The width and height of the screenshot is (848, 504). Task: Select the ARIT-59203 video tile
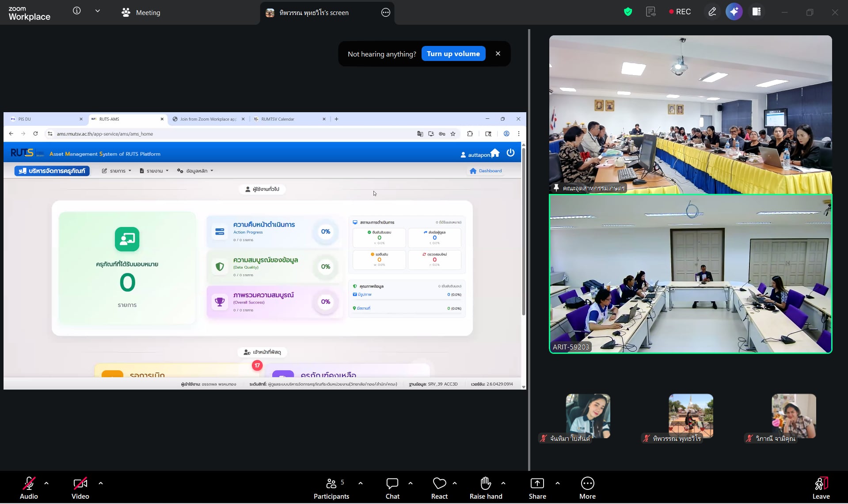click(690, 274)
